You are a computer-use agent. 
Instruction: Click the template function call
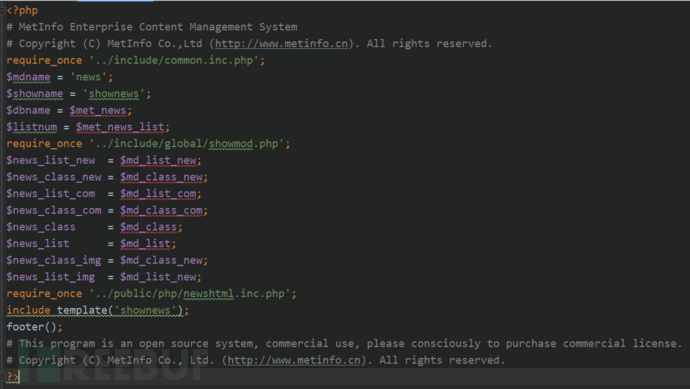coord(120,310)
